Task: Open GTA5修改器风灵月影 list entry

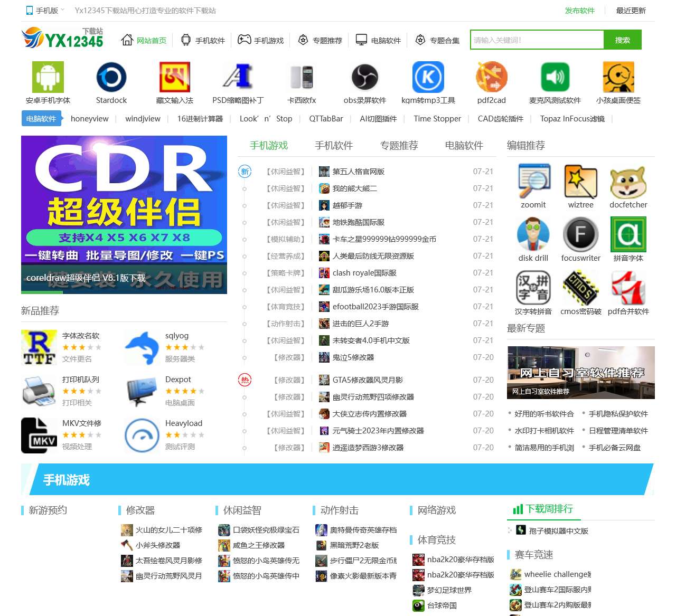Action: 368,380
